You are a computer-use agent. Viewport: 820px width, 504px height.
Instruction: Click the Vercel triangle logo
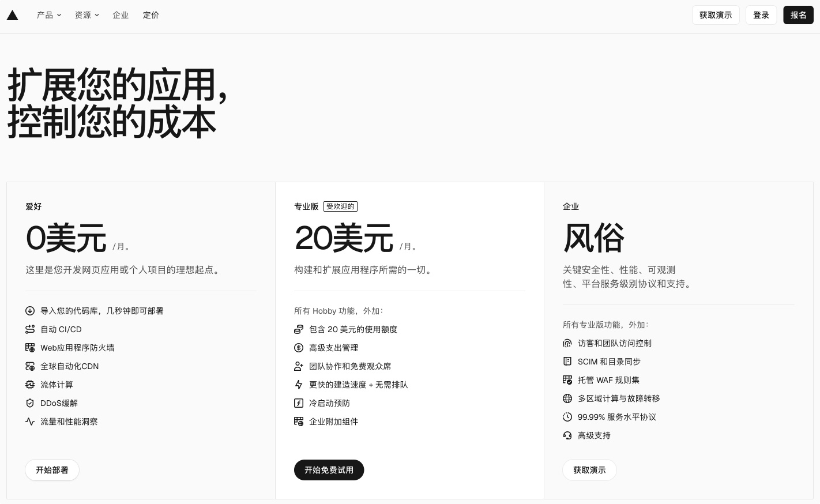click(x=13, y=15)
